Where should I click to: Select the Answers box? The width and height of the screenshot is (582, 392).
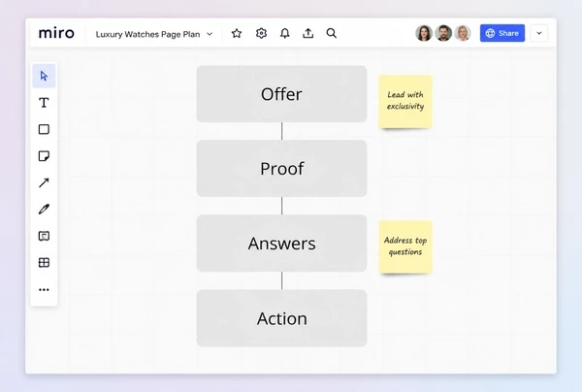coord(281,244)
